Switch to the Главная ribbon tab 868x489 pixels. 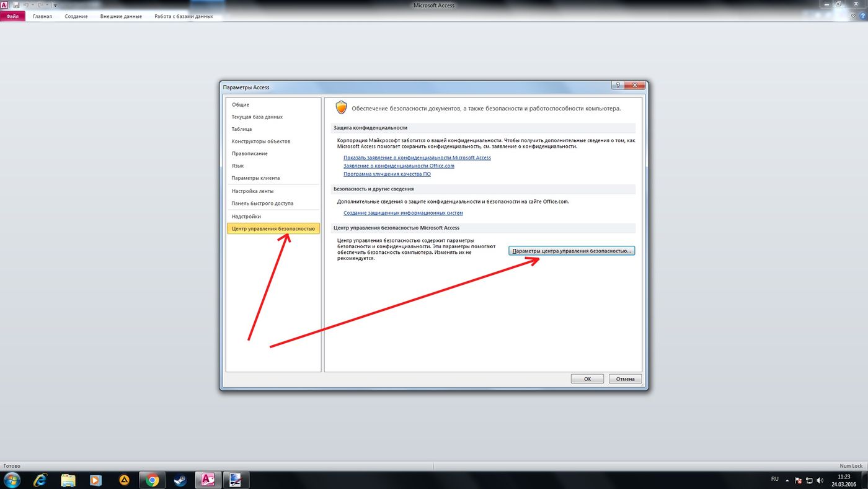[x=42, y=16]
